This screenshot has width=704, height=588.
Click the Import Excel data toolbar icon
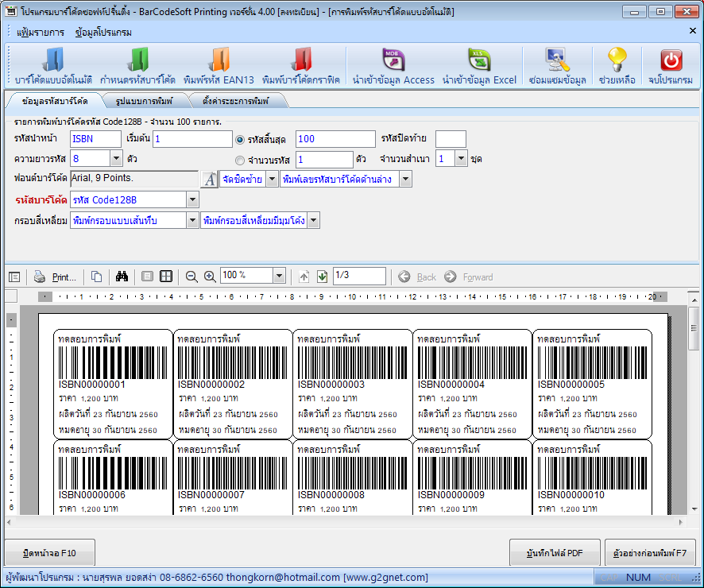(x=479, y=65)
